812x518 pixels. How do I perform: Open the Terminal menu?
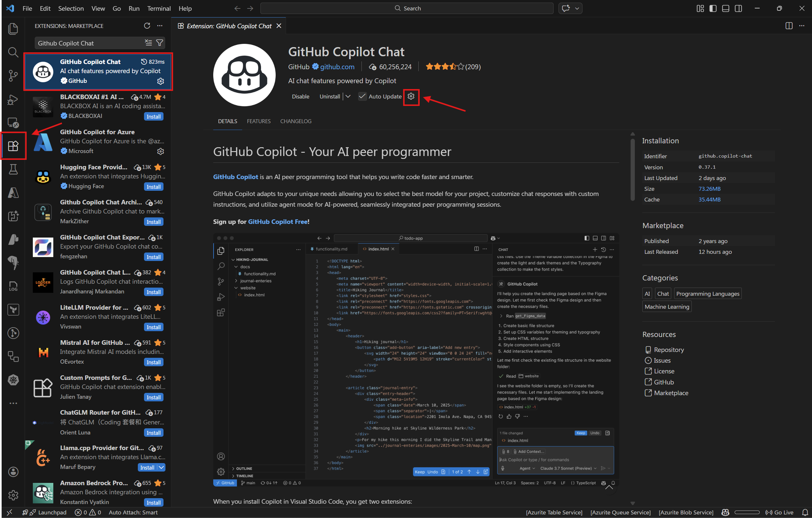click(x=159, y=8)
